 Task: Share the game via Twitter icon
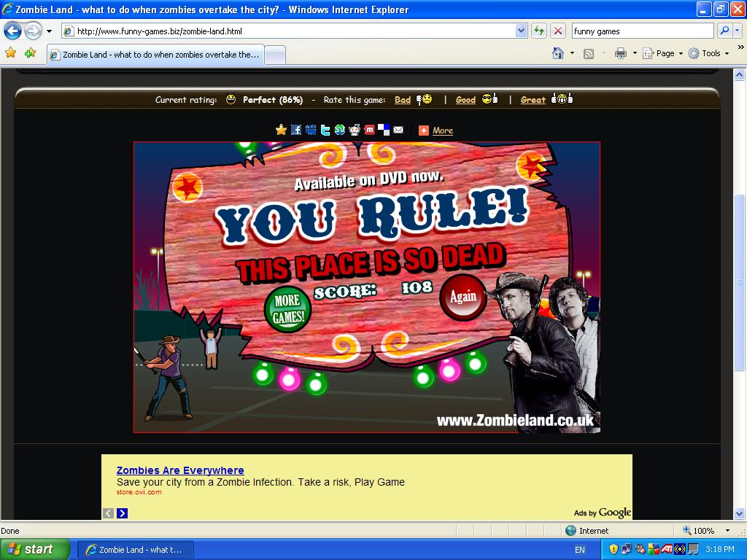[x=325, y=130]
